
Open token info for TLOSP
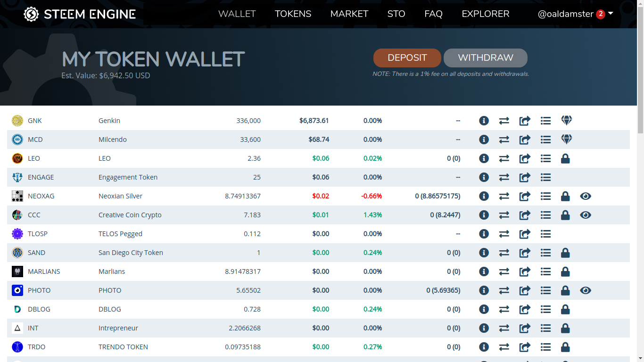pos(484,234)
